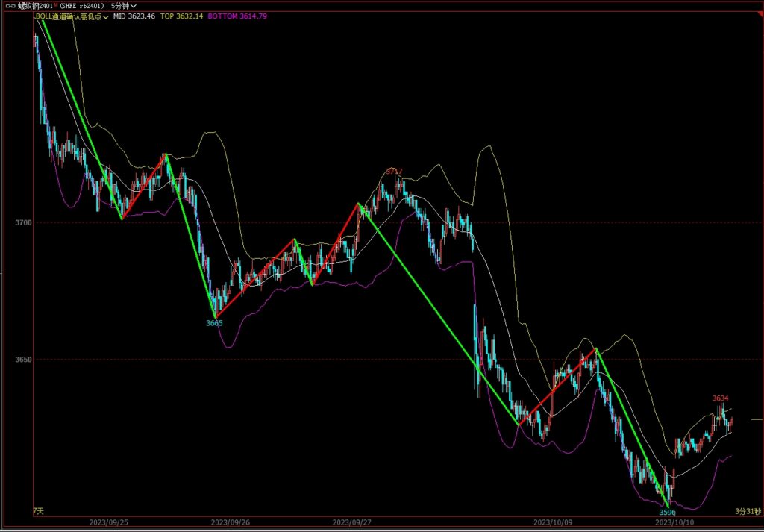
Task: Click the 2023/09/25 date on time axis
Action: [107, 523]
